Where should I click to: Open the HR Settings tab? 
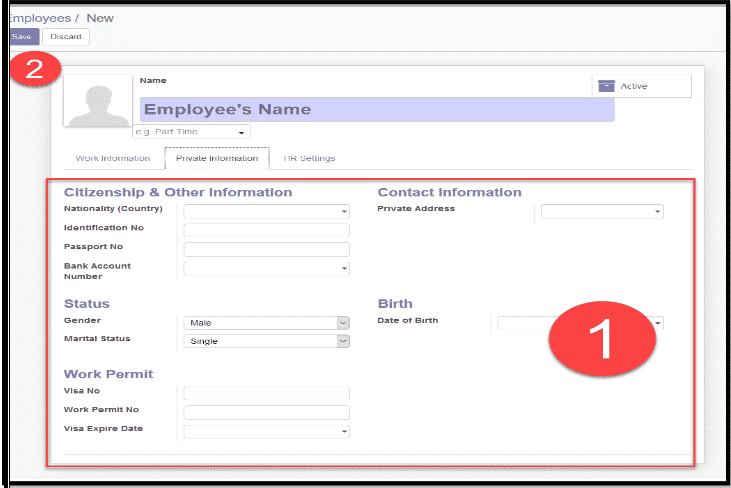[309, 158]
